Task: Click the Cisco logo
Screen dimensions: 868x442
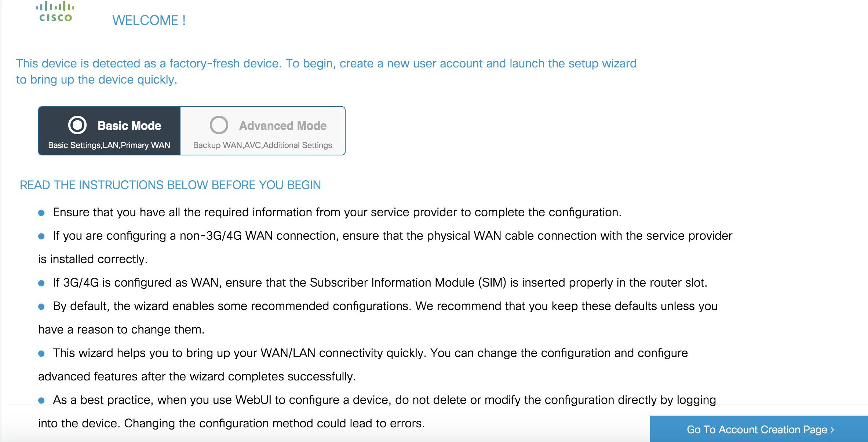Action: tap(54, 12)
